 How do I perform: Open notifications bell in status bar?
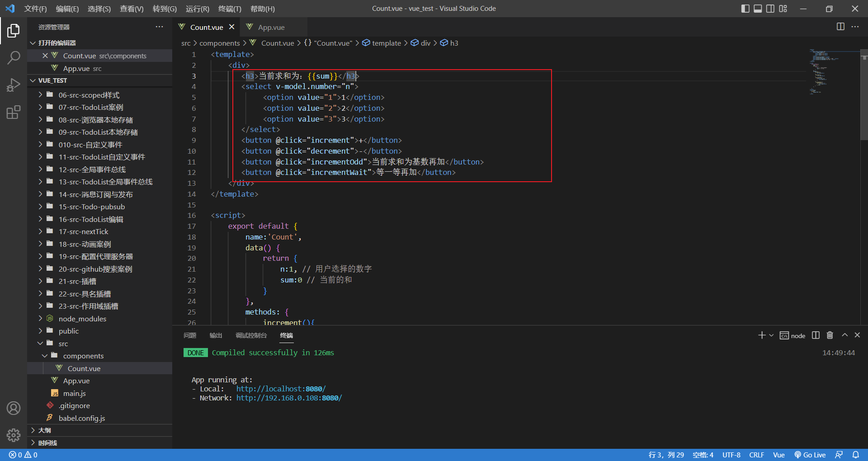[856, 455]
